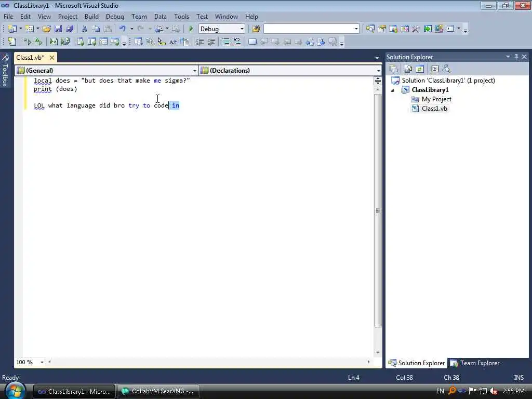Open the Debug menu
532x399 pixels.
pyautogui.click(x=115, y=16)
